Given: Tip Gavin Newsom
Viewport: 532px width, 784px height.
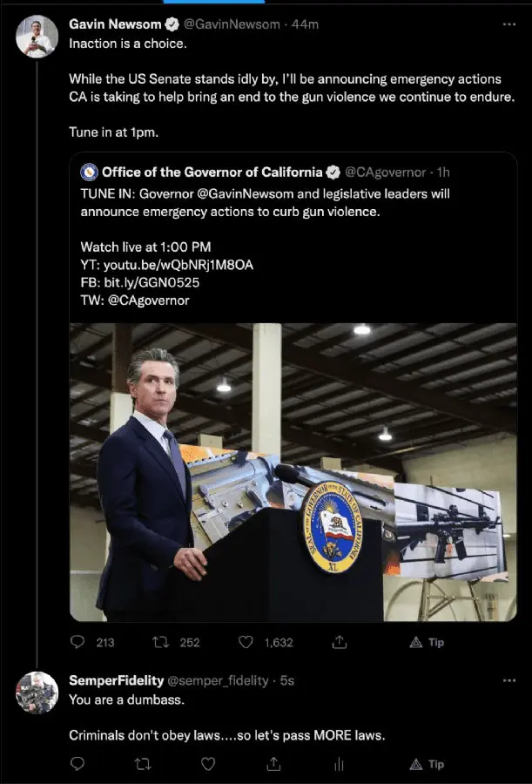Looking at the screenshot, I should click(x=427, y=642).
